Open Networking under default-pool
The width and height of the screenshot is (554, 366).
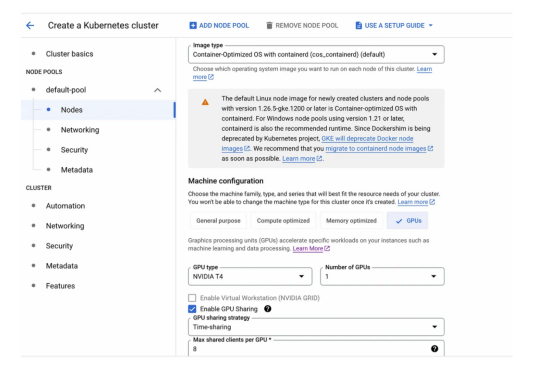click(x=80, y=130)
